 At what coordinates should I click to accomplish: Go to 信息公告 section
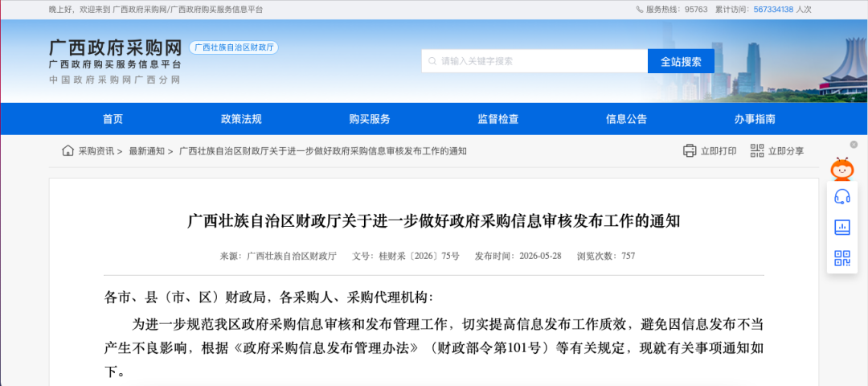tap(627, 119)
